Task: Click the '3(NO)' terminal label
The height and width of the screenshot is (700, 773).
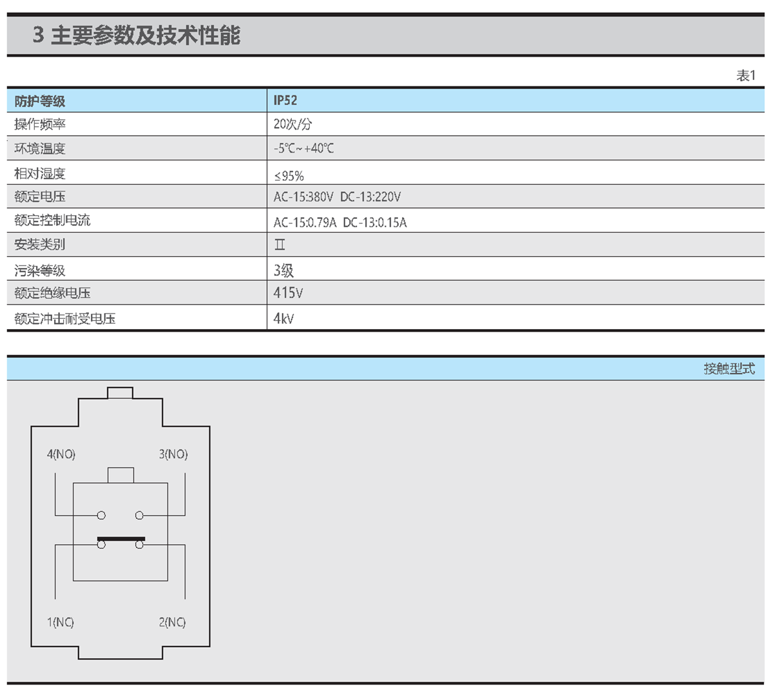Action: click(x=173, y=454)
